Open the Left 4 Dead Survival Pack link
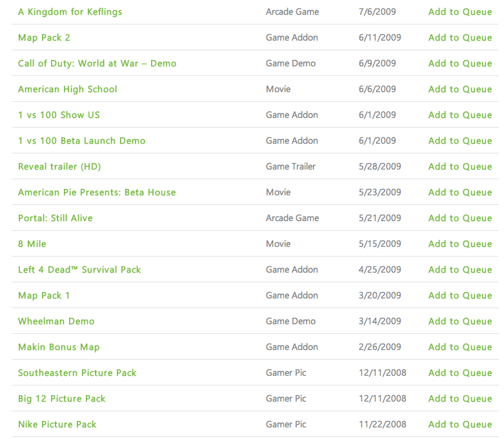 click(79, 269)
